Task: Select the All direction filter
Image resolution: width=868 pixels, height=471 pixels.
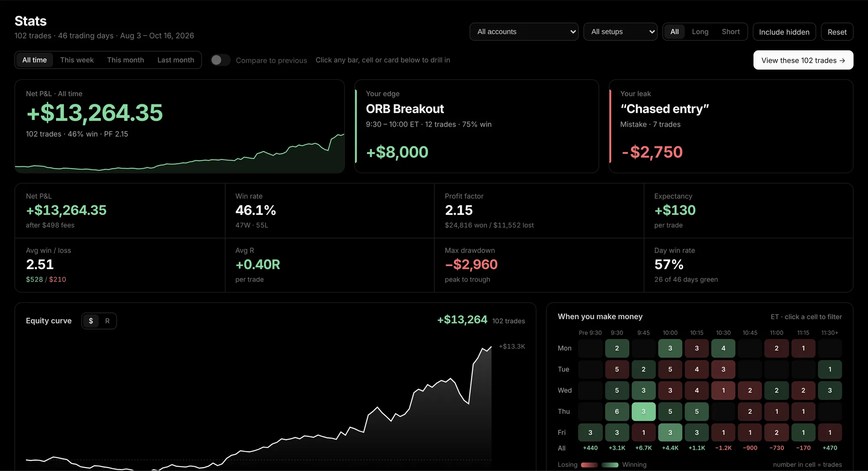Action: [x=674, y=32]
